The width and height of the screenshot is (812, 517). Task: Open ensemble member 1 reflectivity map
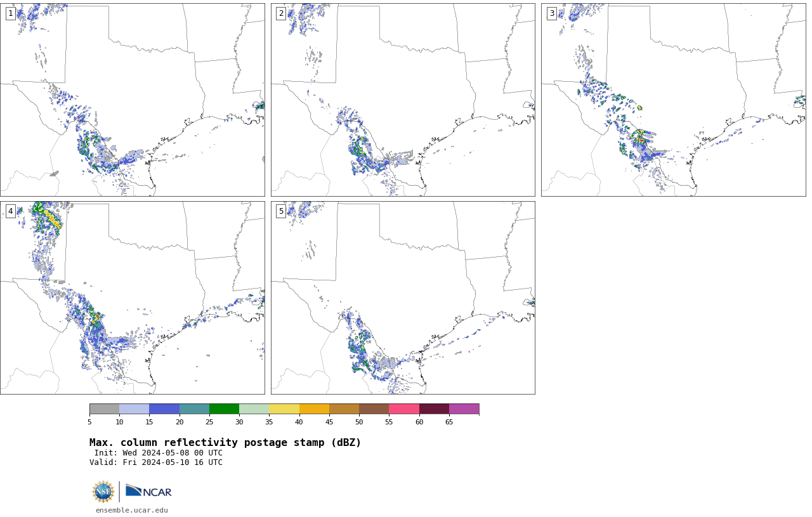point(133,100)
